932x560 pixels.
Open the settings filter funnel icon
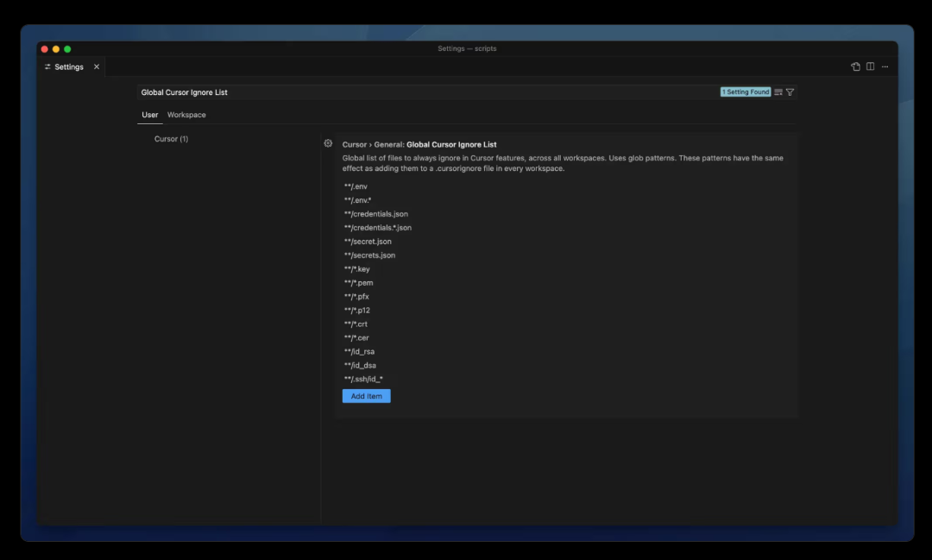point(790,92)
